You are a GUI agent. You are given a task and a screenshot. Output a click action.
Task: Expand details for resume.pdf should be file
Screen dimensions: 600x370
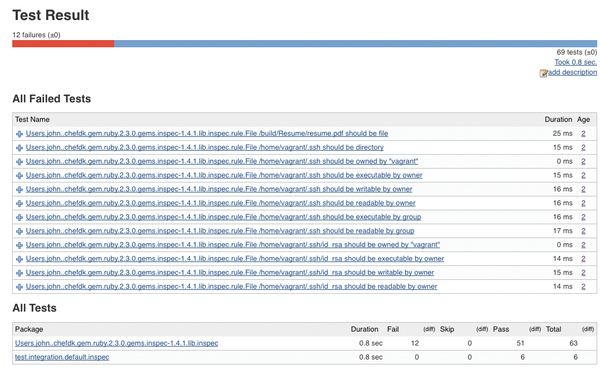pyautogui.click(x=19, y=134)
